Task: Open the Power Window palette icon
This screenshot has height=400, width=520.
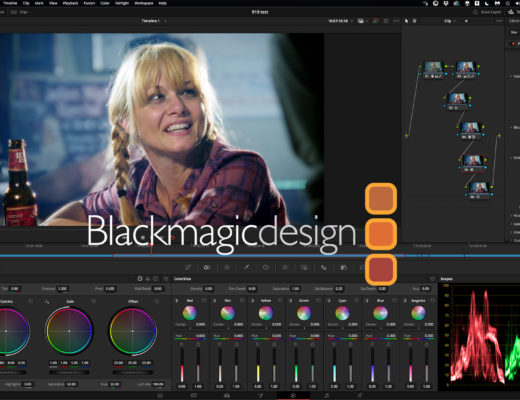Action: click(x=266, y=267)
